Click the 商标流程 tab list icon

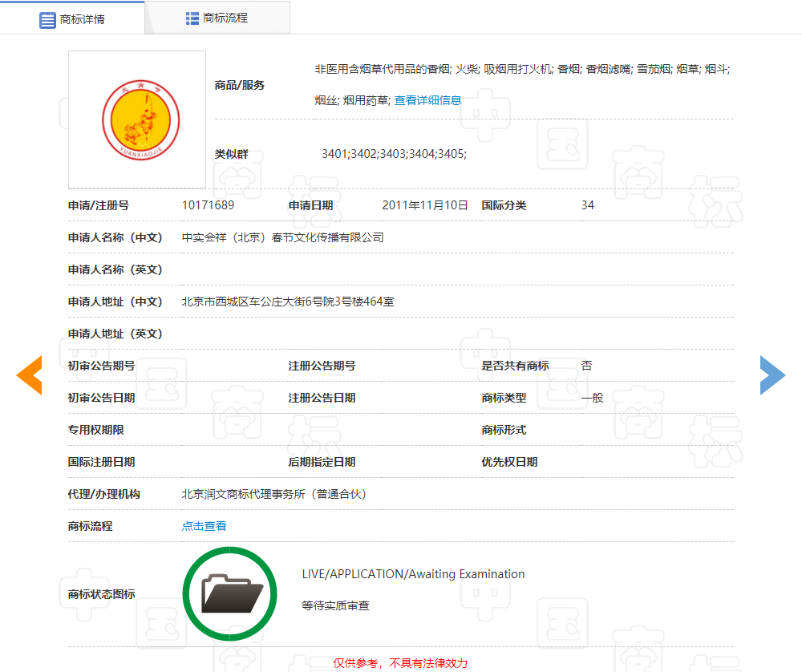pos(192,18)
